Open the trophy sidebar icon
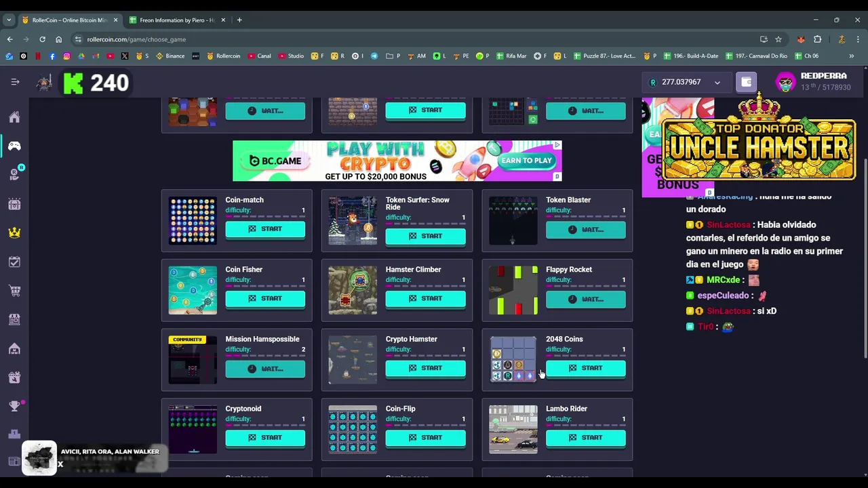The width and height of the screenshot is (868, 488). [x=14, y=406]
